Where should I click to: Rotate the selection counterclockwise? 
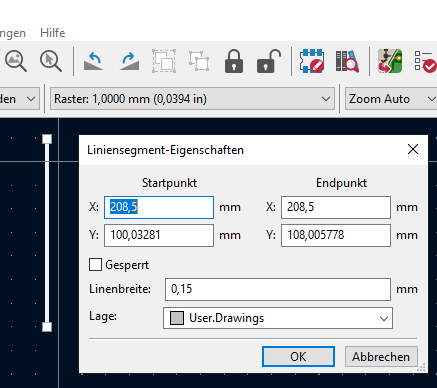94,61
